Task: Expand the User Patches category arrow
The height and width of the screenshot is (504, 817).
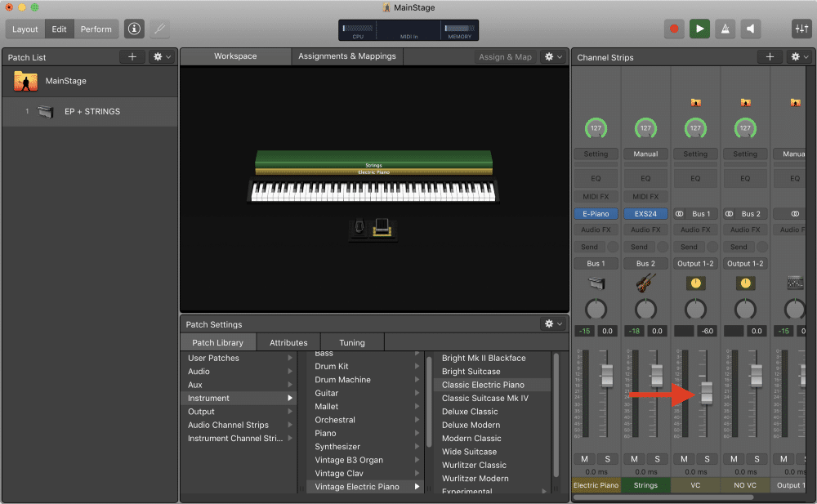Action: (x=290, y=358)
